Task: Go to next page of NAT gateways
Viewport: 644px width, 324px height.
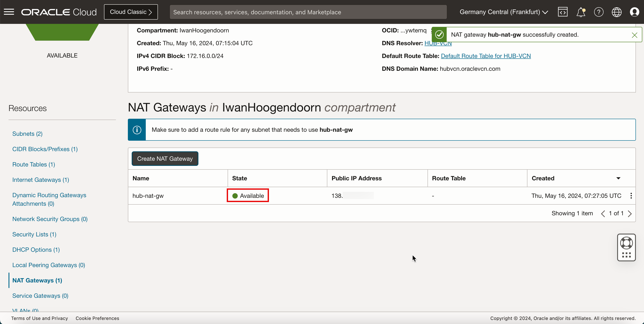Action: [630, 214]
